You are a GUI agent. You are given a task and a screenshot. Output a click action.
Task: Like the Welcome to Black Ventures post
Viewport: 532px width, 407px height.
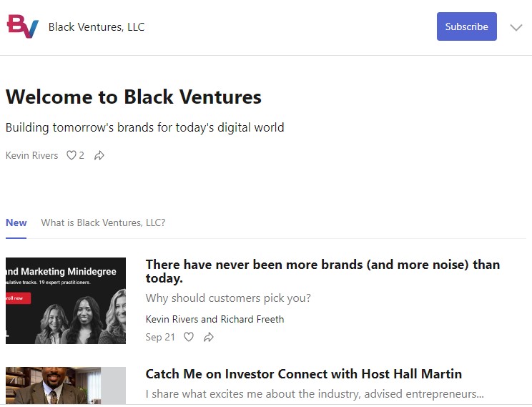[72, 155]
